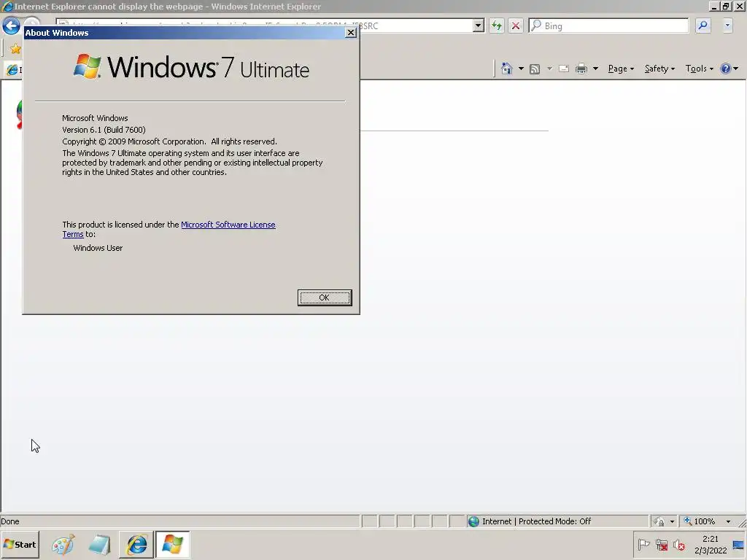Open the Terms link in About Windows

pyautogui.click(x=73, y=234)
